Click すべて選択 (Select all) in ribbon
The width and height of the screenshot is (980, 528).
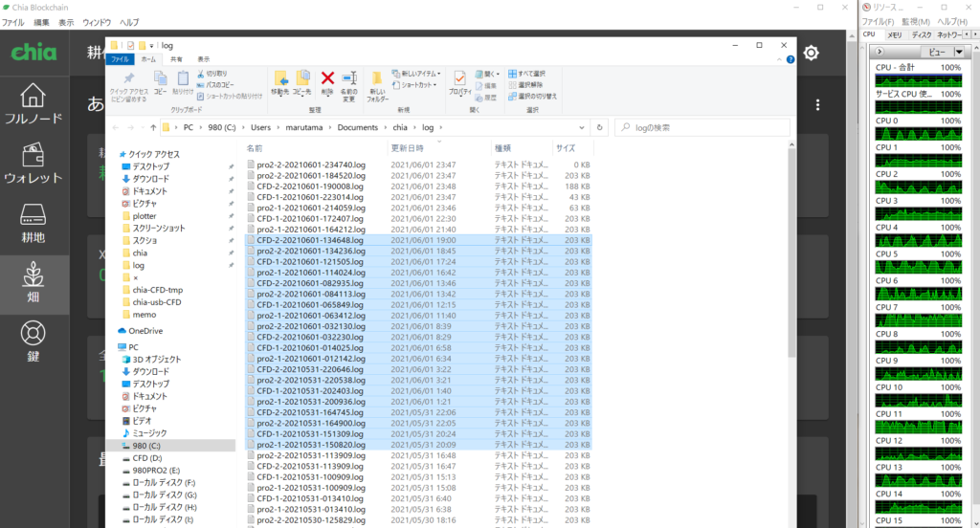pyautogui.click(x=527, y=74)
